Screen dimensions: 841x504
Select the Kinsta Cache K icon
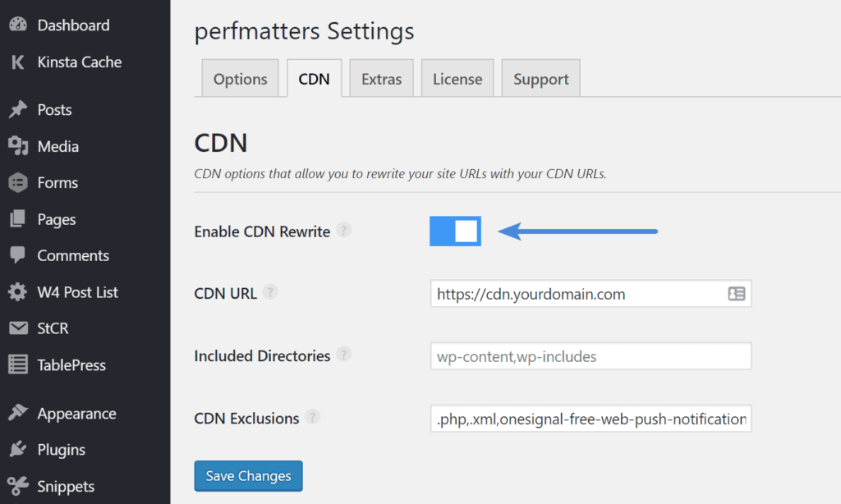click(x=18, y=62)
